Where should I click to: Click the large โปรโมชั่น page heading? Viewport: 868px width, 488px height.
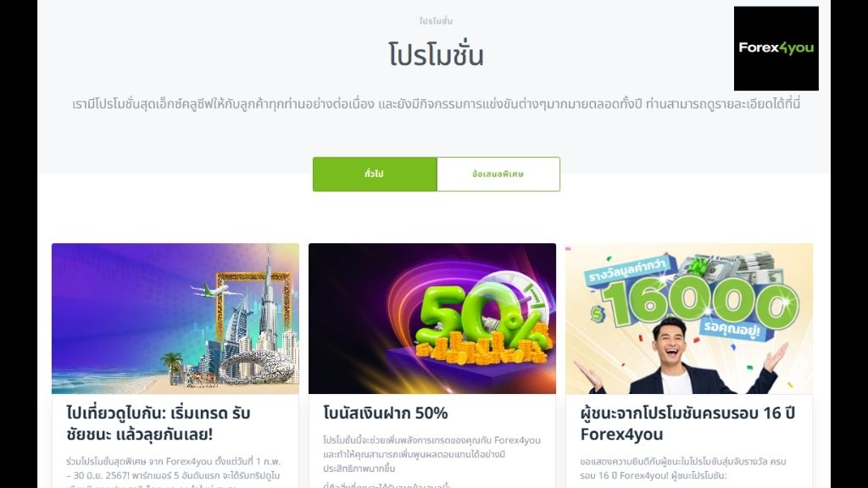(x=437, y=55)
